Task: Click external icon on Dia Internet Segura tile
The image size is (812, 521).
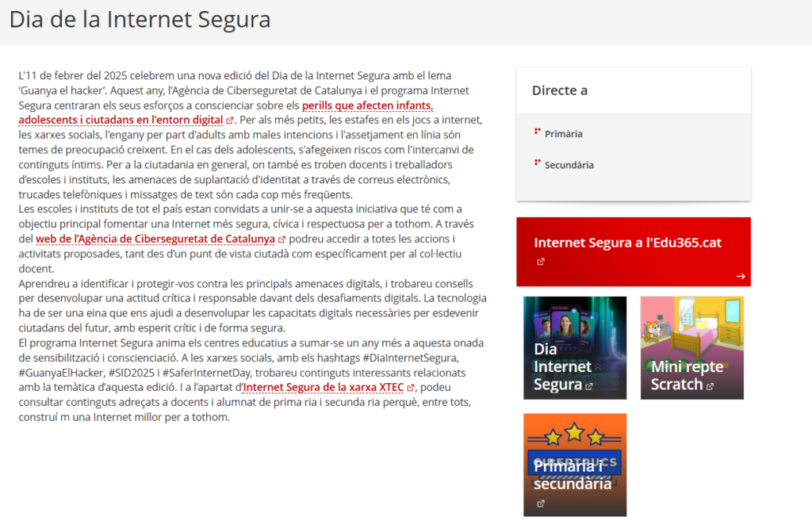Action: tap(588, 386)
